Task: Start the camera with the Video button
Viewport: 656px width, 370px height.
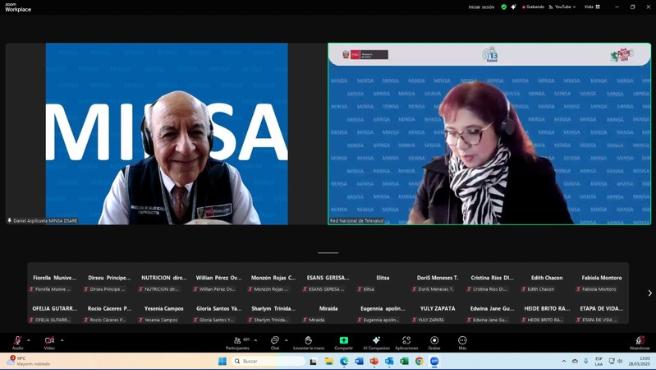Action: pos(49,342)
